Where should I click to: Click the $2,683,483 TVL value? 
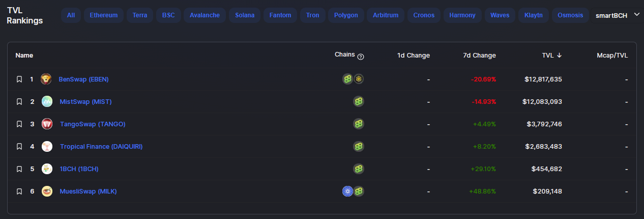click(x=544, y=147)
